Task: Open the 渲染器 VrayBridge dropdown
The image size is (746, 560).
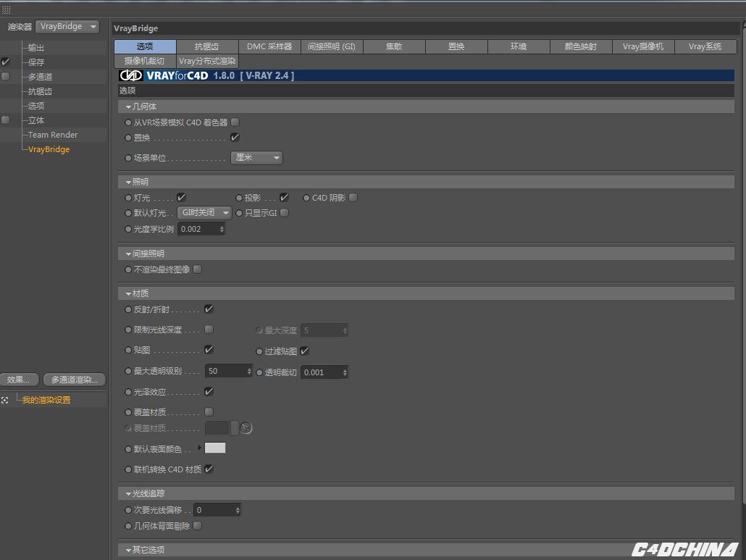Action: click(67, 27)
